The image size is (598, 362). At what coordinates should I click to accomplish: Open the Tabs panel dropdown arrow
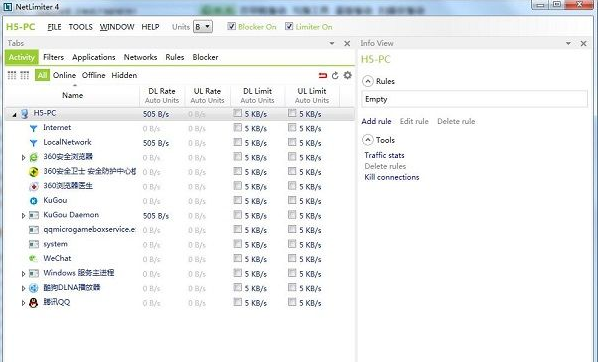click(332, 43)
